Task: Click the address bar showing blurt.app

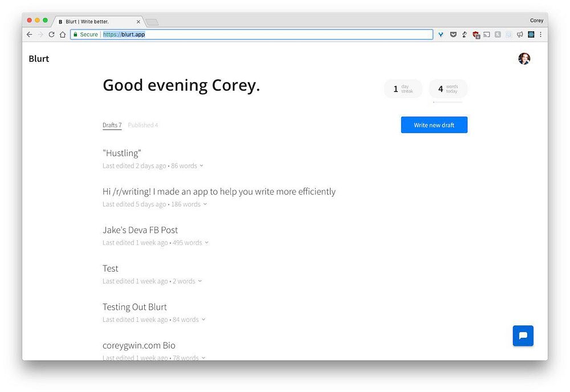Action: click(251, 35)
